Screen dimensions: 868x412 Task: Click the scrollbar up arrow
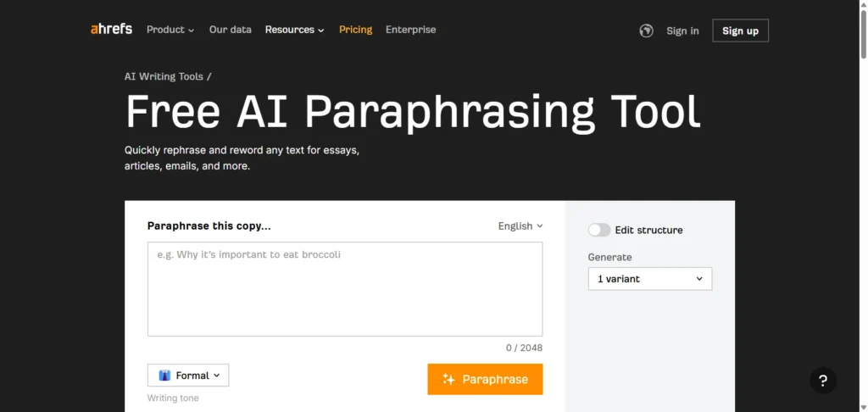(863, 5)
